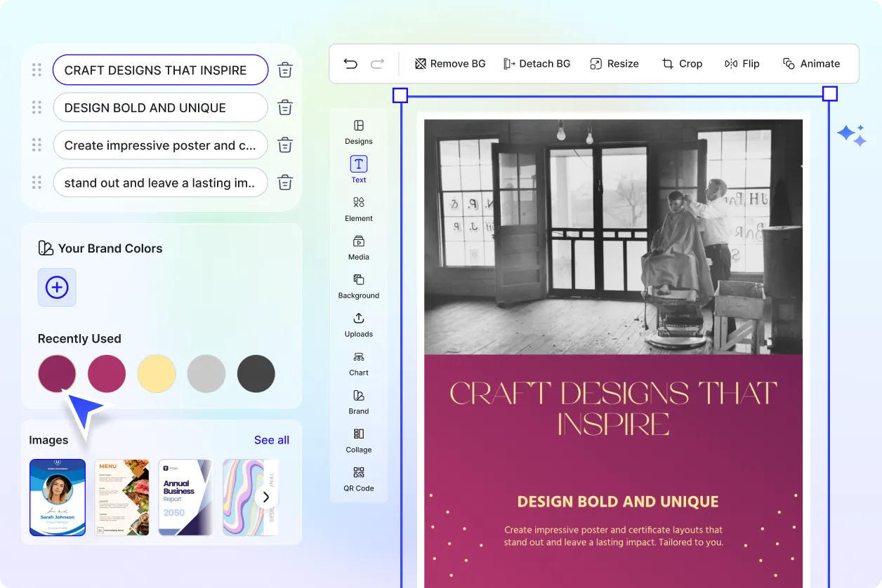Viewport: 882px width, 588px height.
Task: Add a new brand color
Action: tap(57, 287)
